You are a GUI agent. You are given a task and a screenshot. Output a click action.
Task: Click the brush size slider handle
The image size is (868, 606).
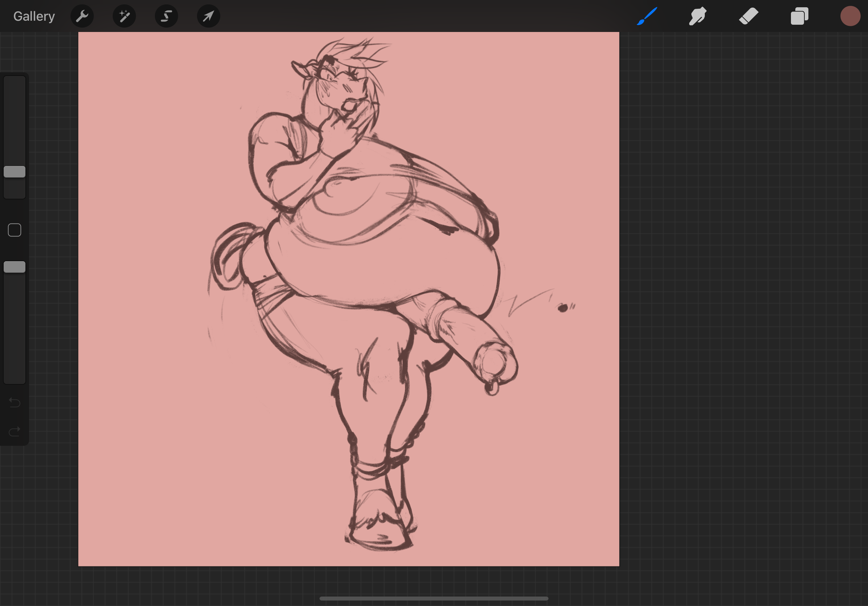click(x=15, y=172)
